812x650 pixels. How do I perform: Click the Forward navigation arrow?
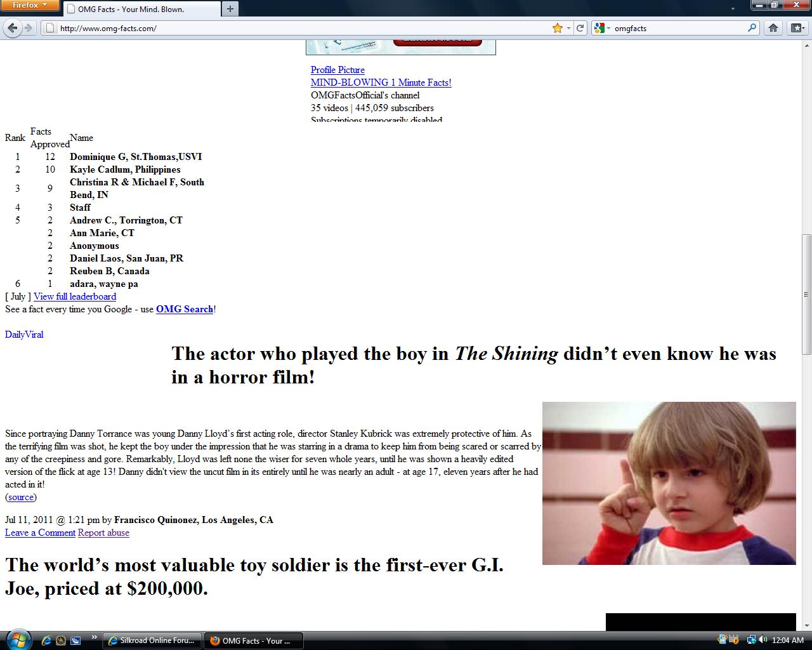coord(29,28)
